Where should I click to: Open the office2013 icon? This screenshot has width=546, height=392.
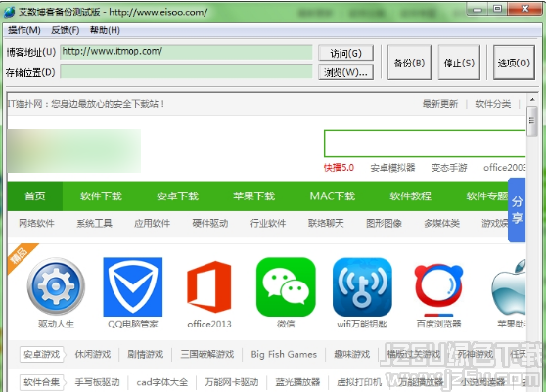click(209, 286)
